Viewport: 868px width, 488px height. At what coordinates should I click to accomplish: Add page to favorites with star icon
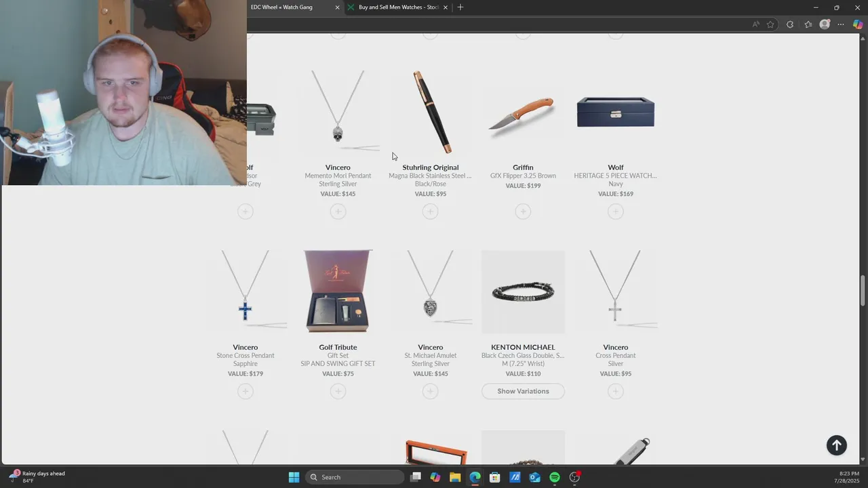[770, 24]
